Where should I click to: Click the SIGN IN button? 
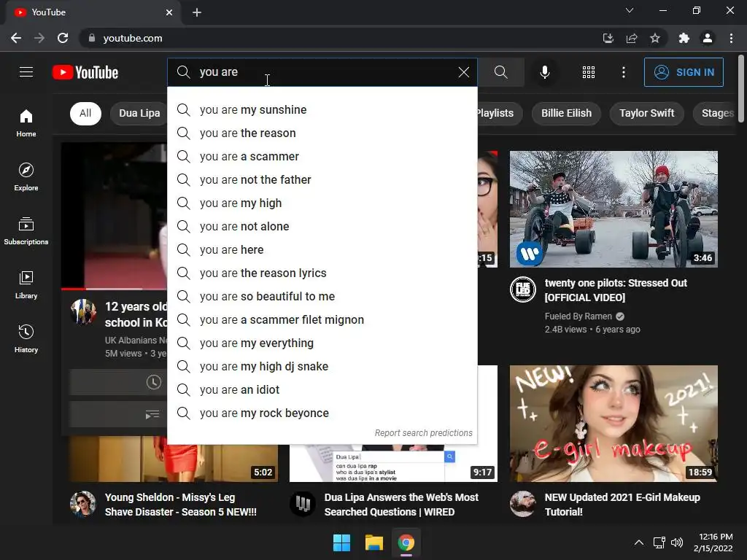[x=683, y=72]
